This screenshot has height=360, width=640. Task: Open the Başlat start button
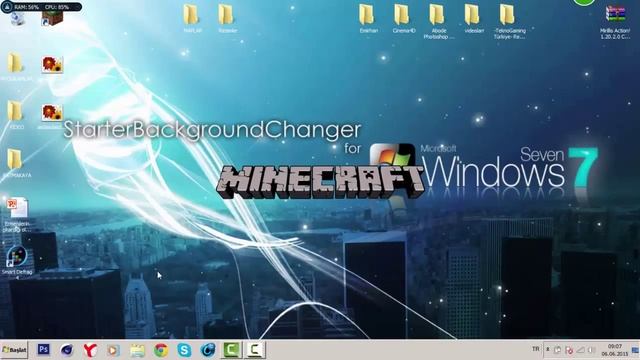tap(14, 350)
